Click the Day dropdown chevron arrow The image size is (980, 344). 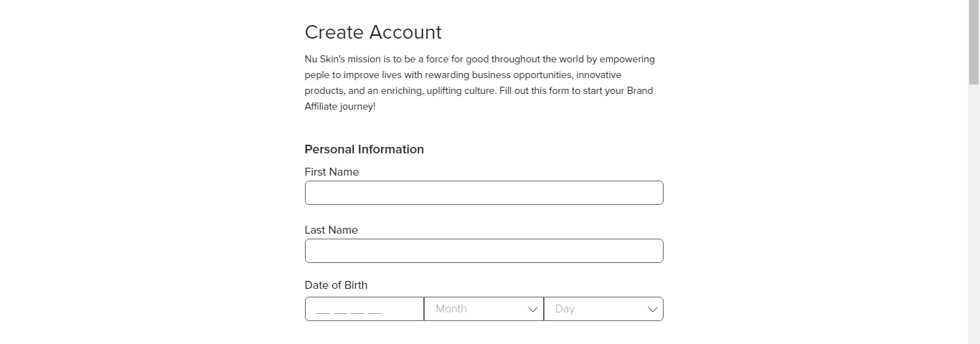[x=653, y=310]
